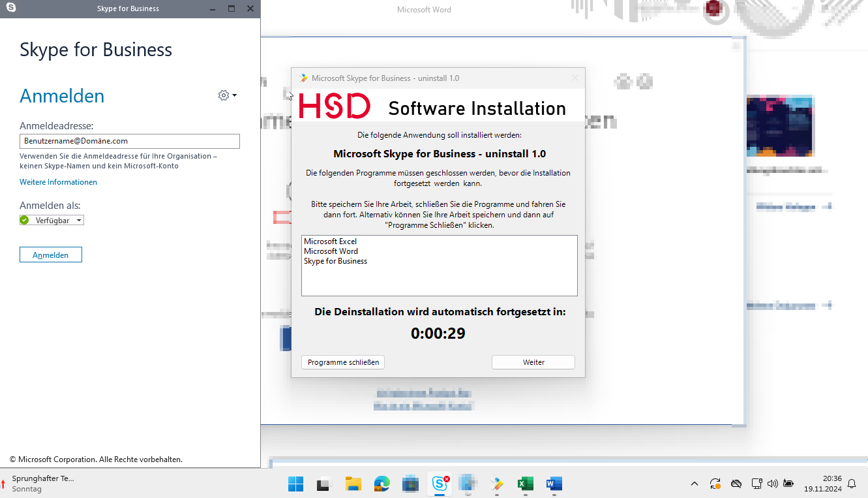This screenshot has height=498, width=868.
Task: Open Task View from the taskbar
Action: pyautogui.click(x=324, y=484)
